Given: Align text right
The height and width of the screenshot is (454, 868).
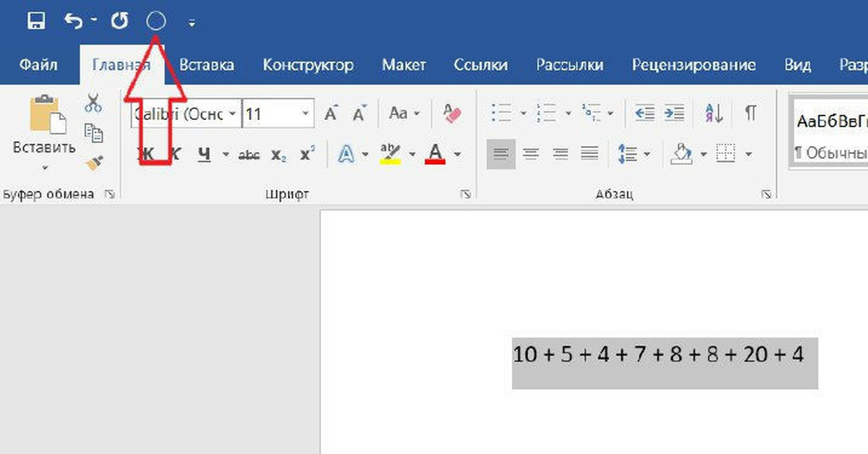Looking at the screenshot, I should [561, 154].
